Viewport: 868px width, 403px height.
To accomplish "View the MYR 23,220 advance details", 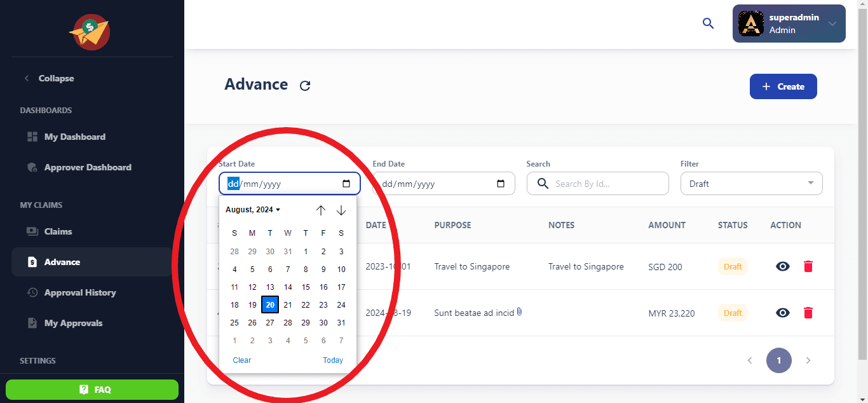I will point(782,313).
